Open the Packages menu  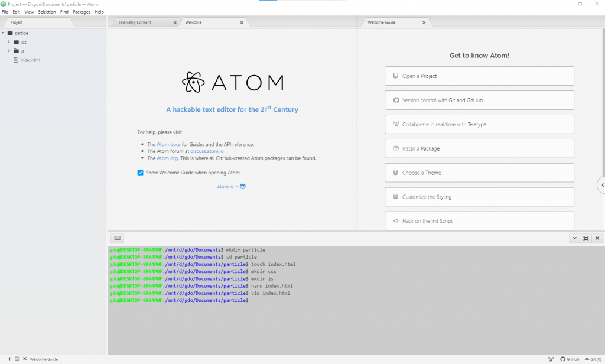click(82, 12)
